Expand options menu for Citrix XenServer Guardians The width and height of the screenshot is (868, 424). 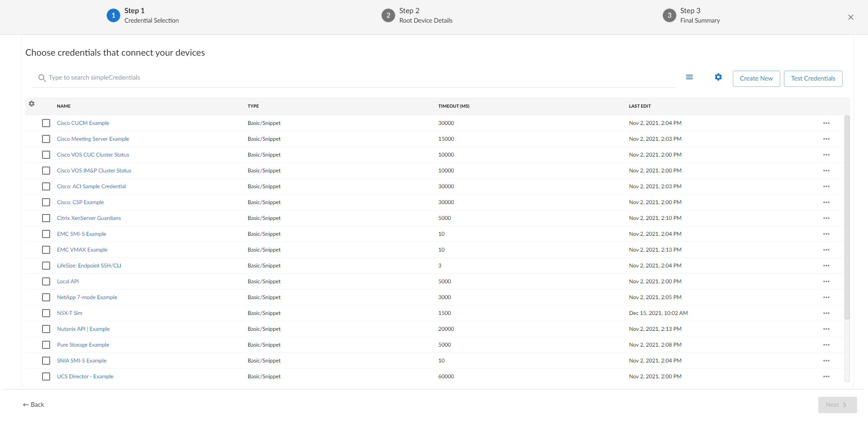pyautogui.click(x=826, y=218)
